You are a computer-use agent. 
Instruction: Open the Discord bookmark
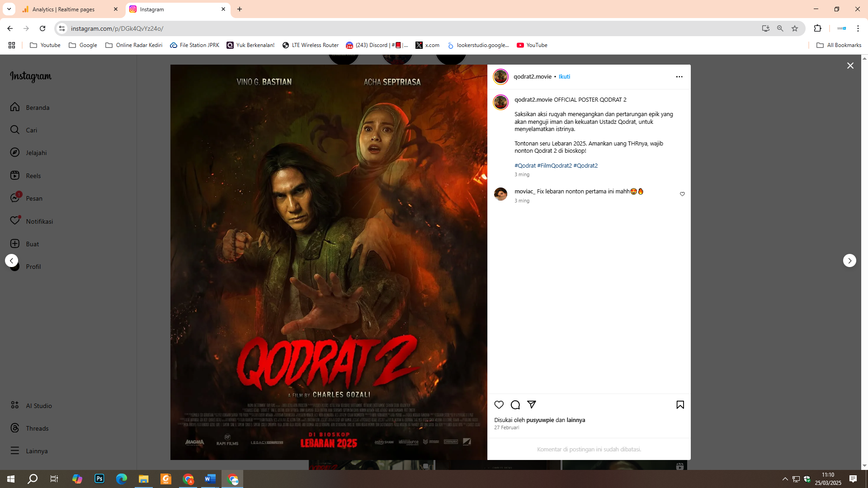pyautogui.click(x=377, y=45)
